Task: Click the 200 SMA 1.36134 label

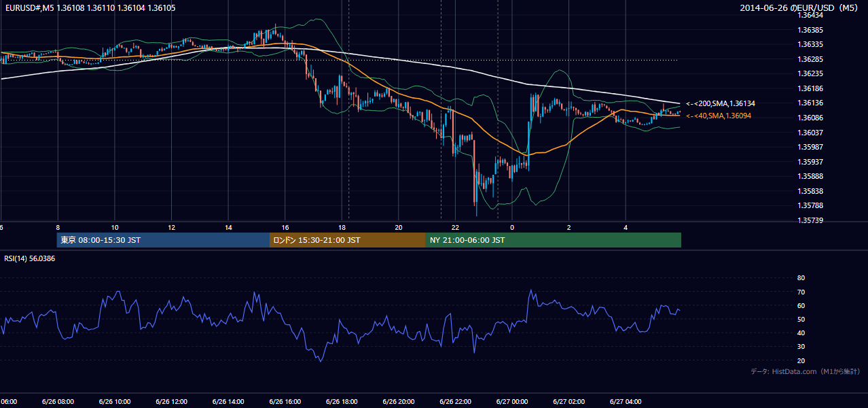Action: (x=721, y=103)
